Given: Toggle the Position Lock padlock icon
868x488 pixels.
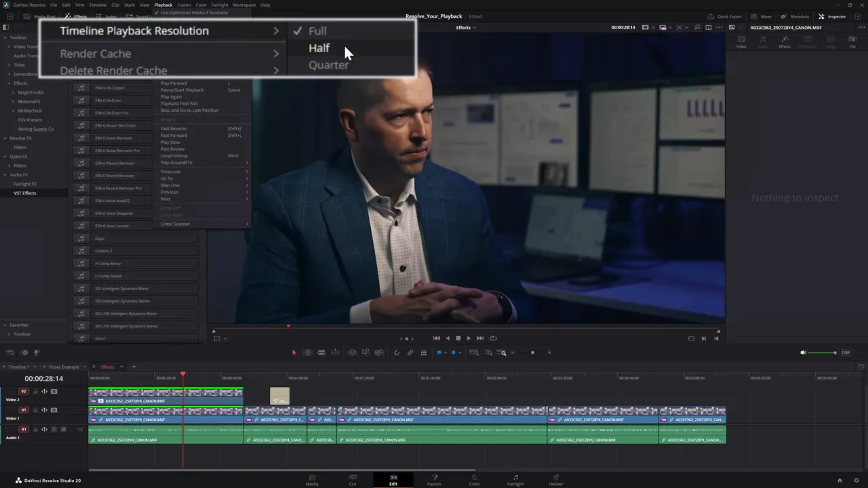Looking at the screenshot, I should [x=424, y=352].
